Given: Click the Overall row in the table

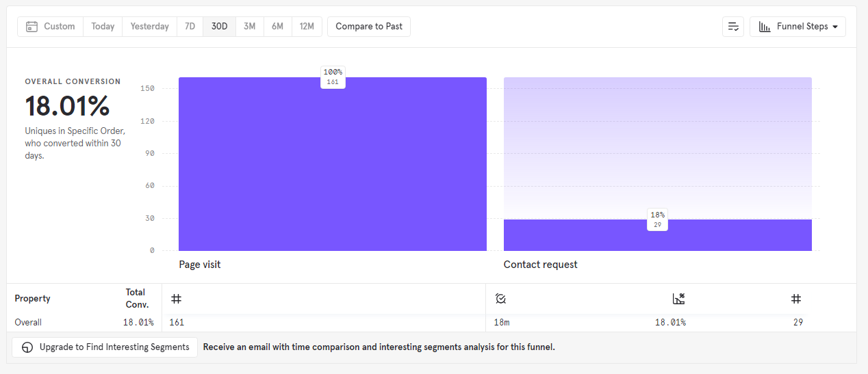Looking at the screenshot, I should pyautogui.click(x=28, y=322).
